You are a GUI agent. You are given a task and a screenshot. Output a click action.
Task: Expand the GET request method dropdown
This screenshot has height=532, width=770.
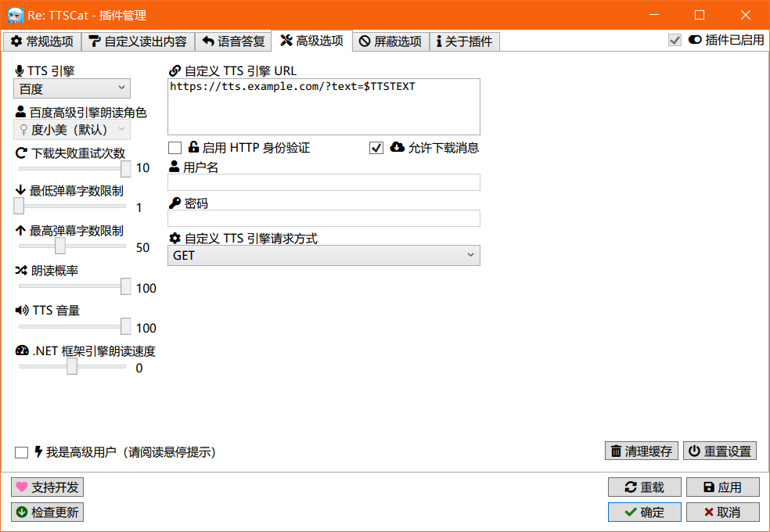point(324,255)
